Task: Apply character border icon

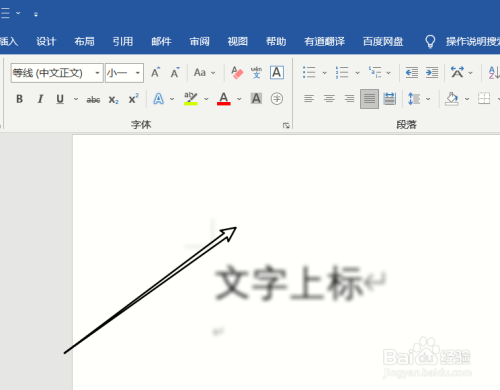Action: point(277,72)
